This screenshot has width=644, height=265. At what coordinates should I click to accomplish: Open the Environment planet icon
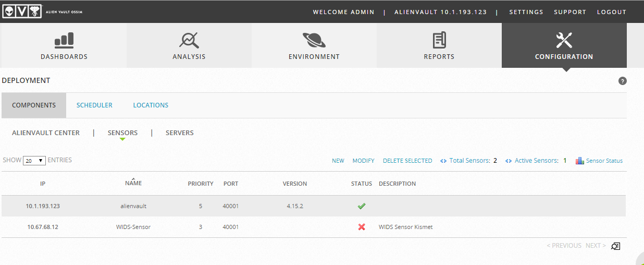314,40
